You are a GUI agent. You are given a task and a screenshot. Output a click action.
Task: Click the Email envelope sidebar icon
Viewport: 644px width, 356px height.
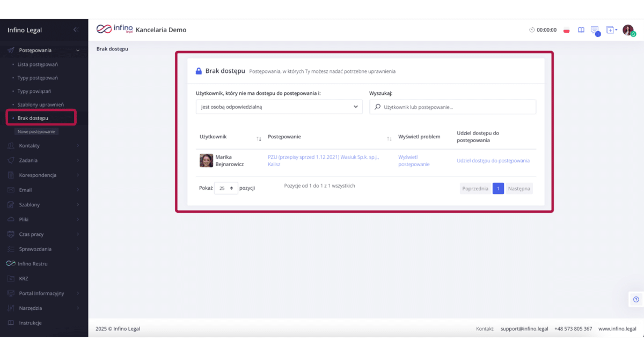[11, 190]
